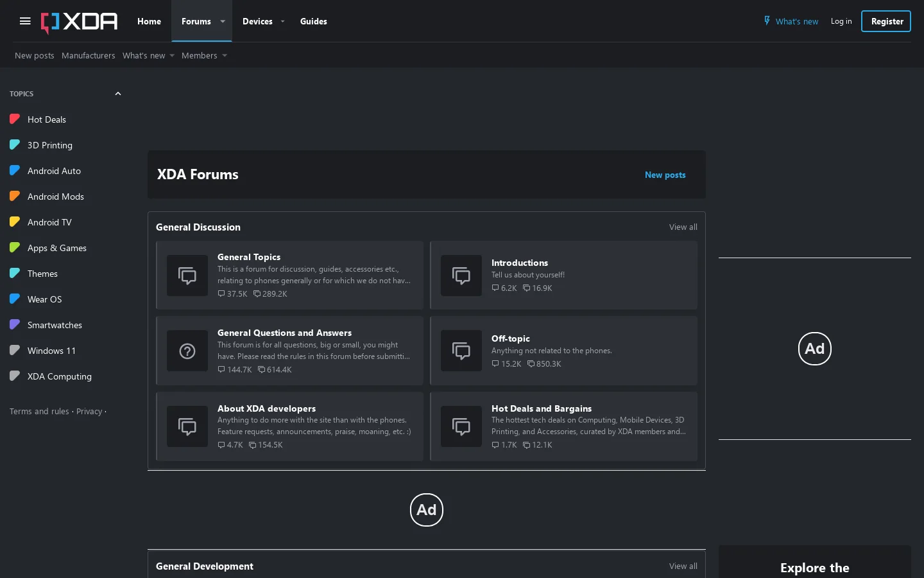The image size is (924, 578).
Task: Click the Ad badge below General Discussion
Action: coord(427,510)
